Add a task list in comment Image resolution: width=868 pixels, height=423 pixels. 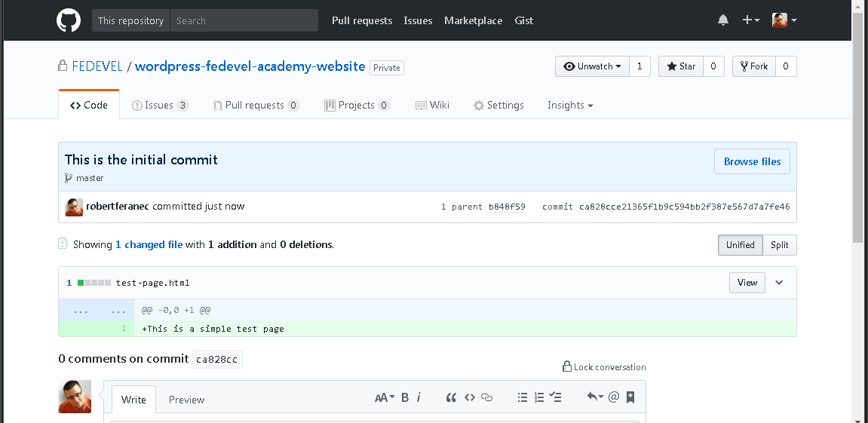tap(556, 397)
